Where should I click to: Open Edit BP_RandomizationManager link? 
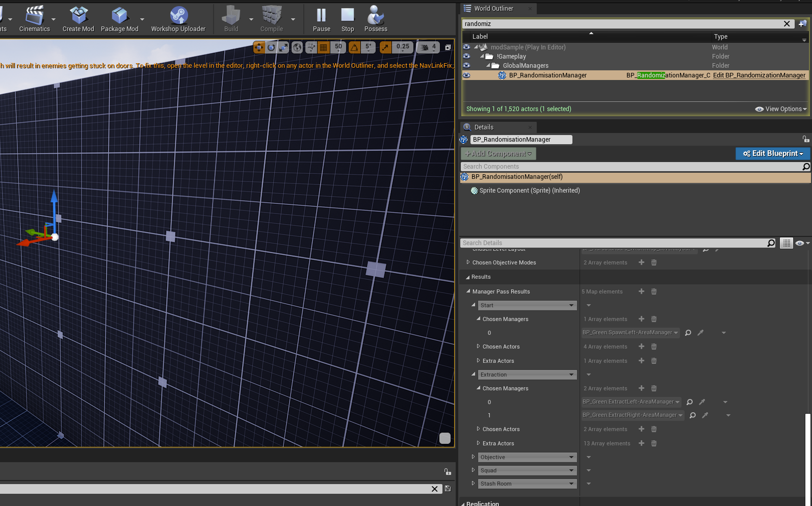pos(759,75)
